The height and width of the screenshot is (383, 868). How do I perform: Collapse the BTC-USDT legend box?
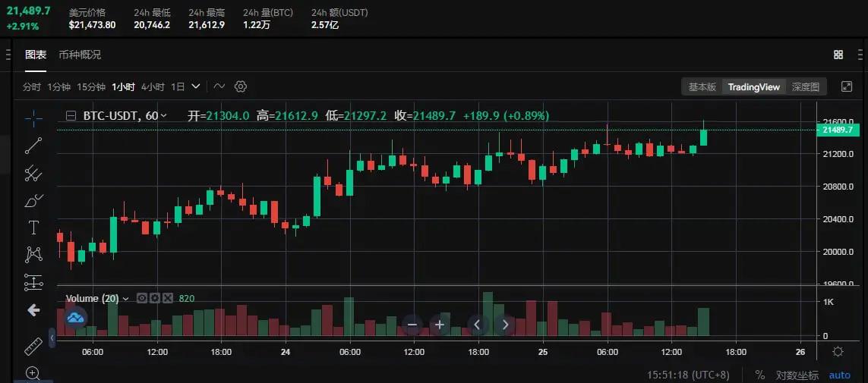pos(71,116)
